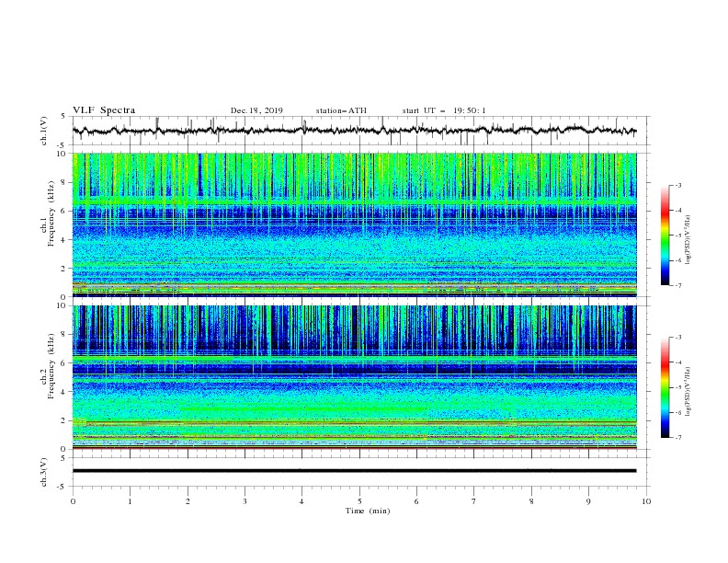Click the "ch.3(V)" axis label
This screenshot has height=563, width=728.
(44, 473)
